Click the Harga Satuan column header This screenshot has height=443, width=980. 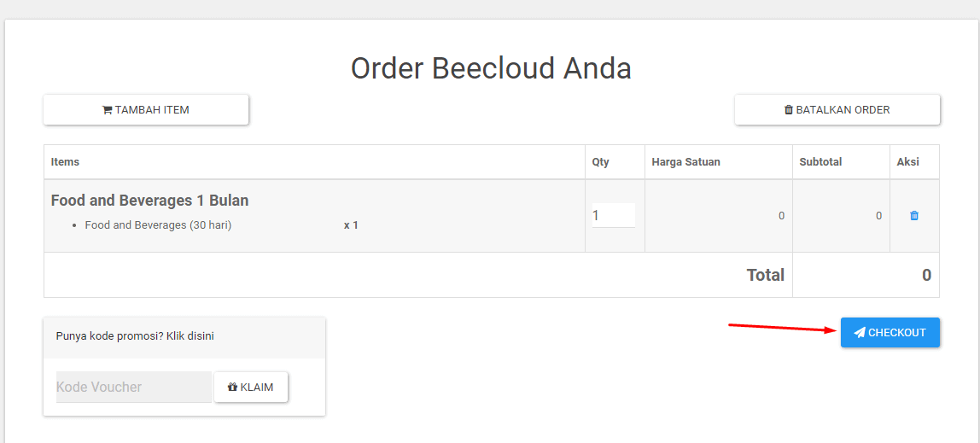685,162
